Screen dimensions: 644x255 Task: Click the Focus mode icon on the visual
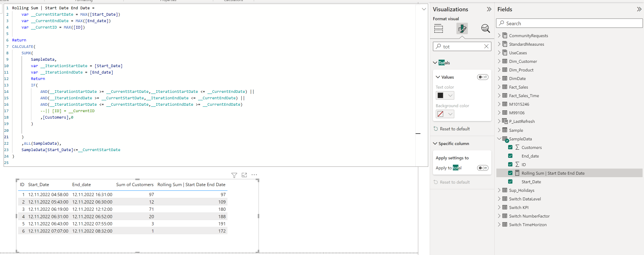244,175
